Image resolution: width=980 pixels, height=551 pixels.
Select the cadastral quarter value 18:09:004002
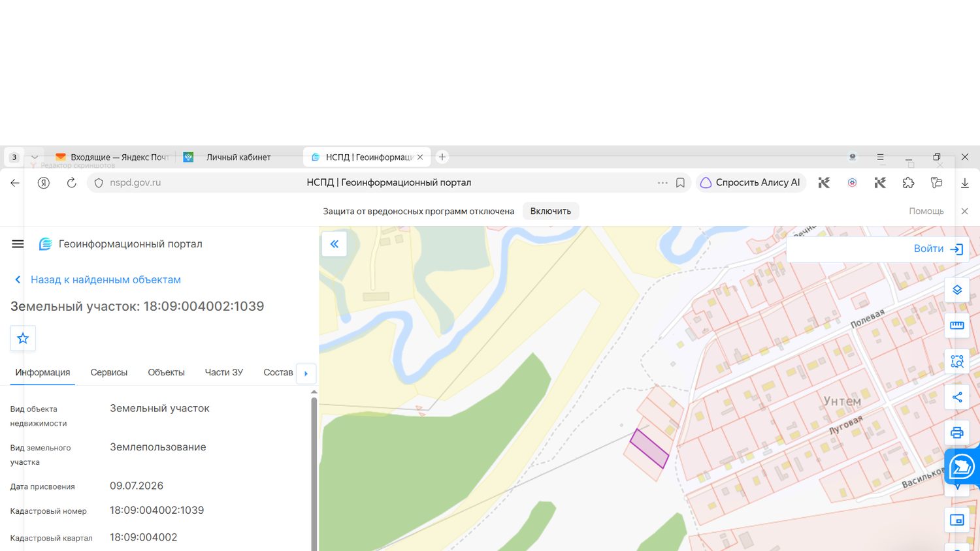pos(144,537)
